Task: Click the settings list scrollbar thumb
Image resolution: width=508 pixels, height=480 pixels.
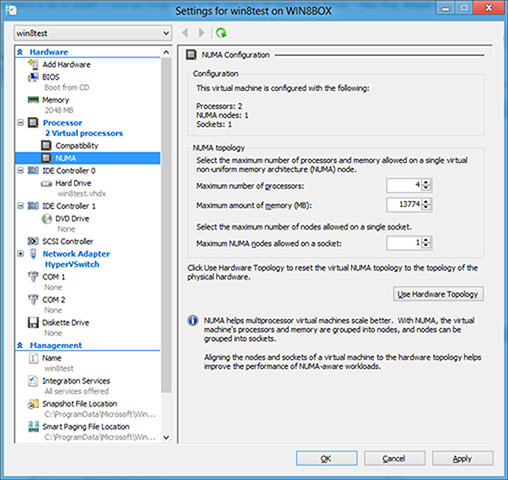Action: click(166, 225)
